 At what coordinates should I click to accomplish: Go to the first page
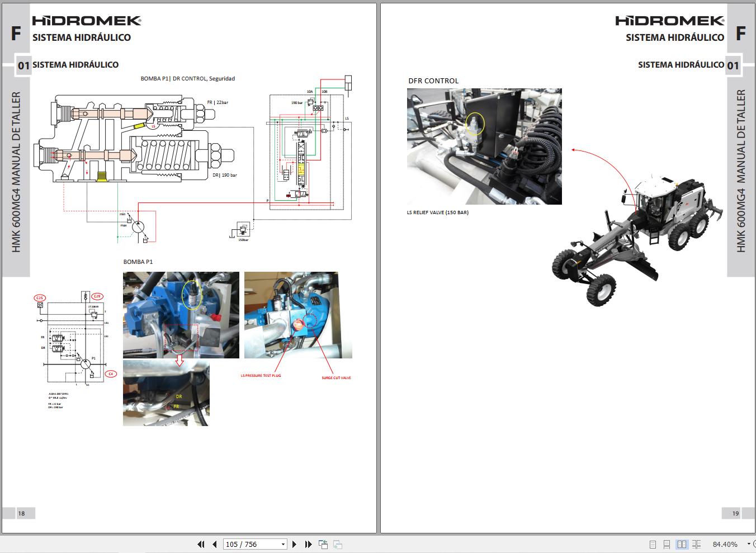[x=201, y=544]
